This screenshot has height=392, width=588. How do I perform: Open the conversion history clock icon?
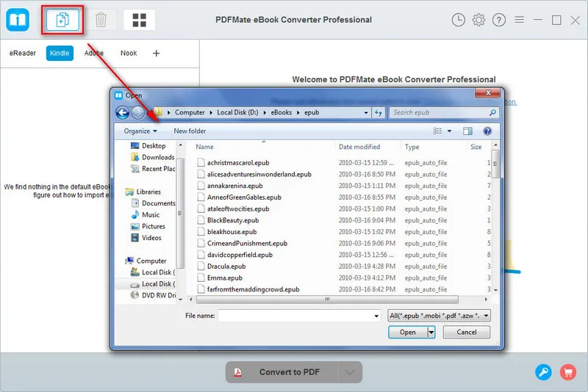coord(459,20)
